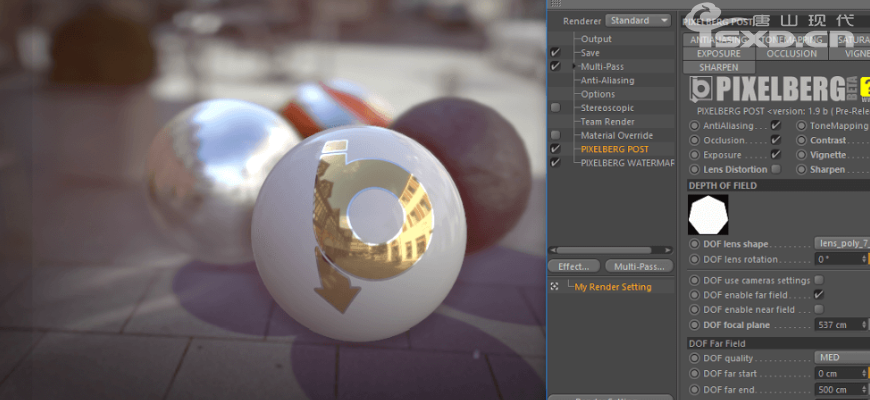Expand the Multi-Pass tree arrow
The width and height of the screenshot is (870, 400).
(x=576, y=67)
